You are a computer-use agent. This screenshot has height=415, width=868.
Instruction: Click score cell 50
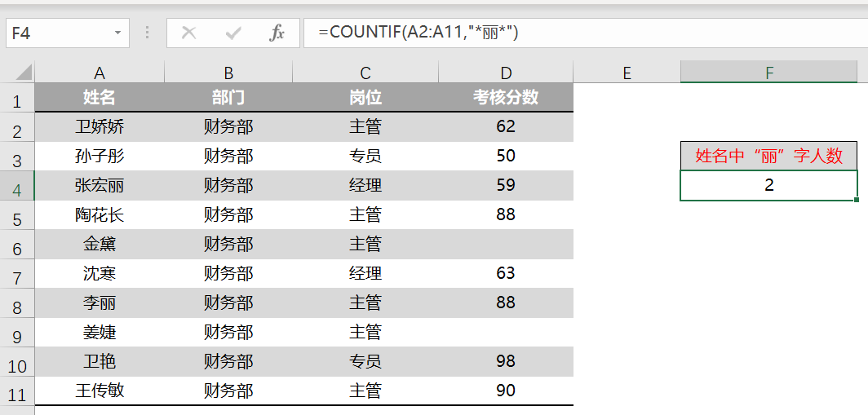(506, 156)
